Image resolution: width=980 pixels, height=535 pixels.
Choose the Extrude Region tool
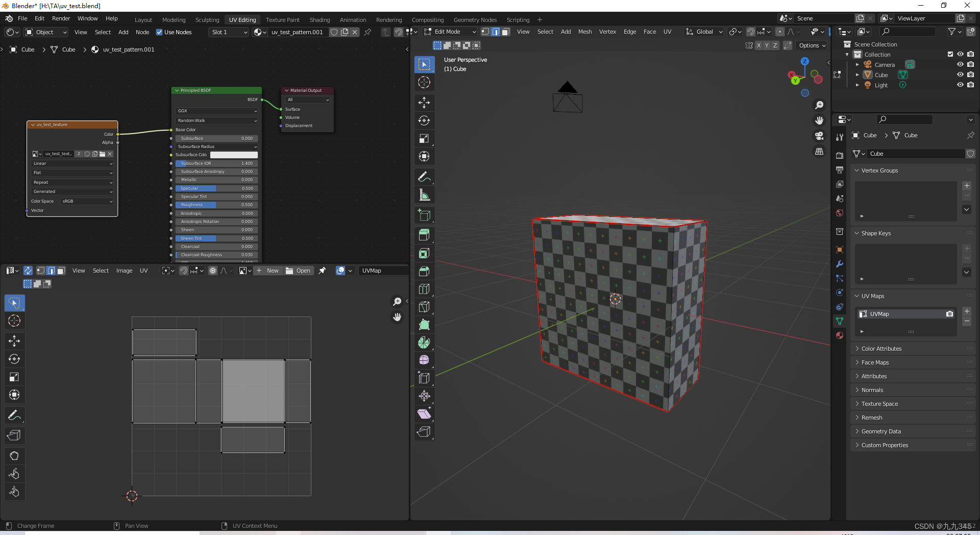pos(424,235)
